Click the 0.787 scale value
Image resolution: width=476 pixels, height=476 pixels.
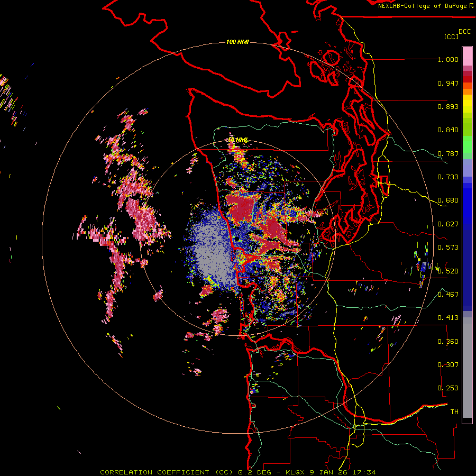[448, 153]
